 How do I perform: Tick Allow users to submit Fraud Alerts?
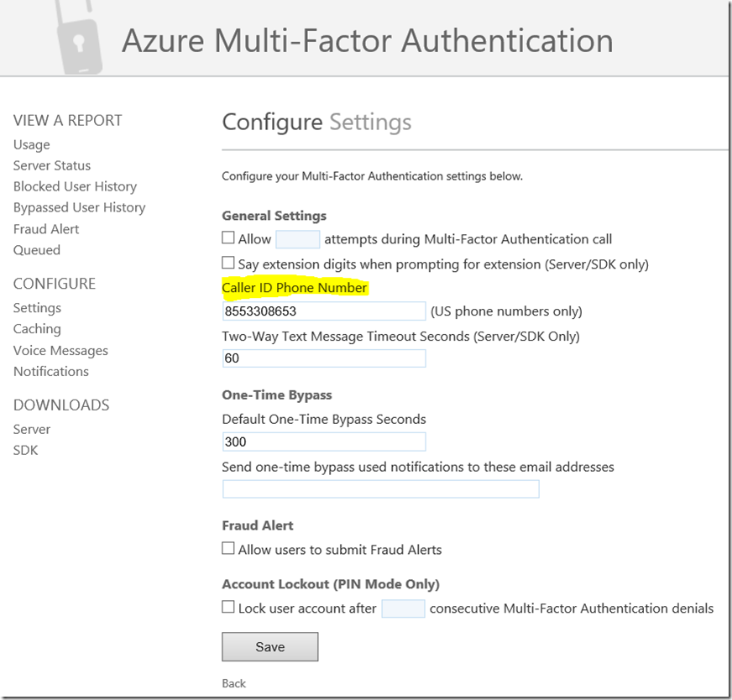[228, 549]
